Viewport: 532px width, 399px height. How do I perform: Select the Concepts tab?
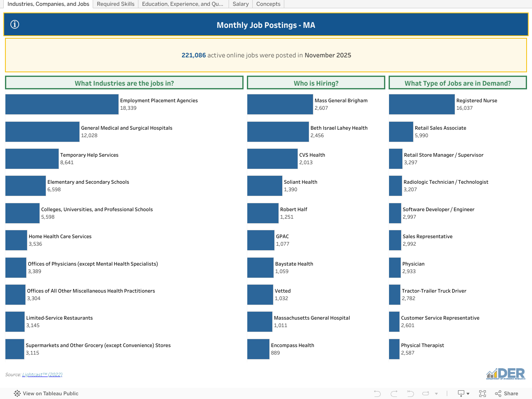coord(268,4)
